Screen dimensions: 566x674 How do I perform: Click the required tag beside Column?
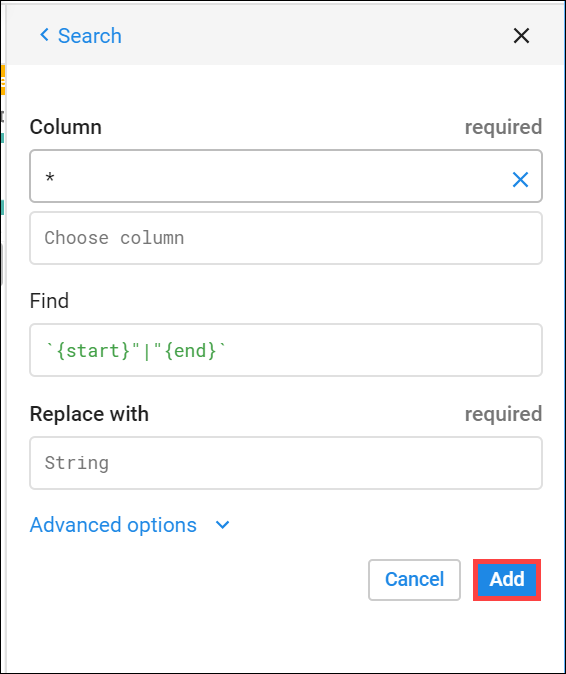(x=503, y=127)
